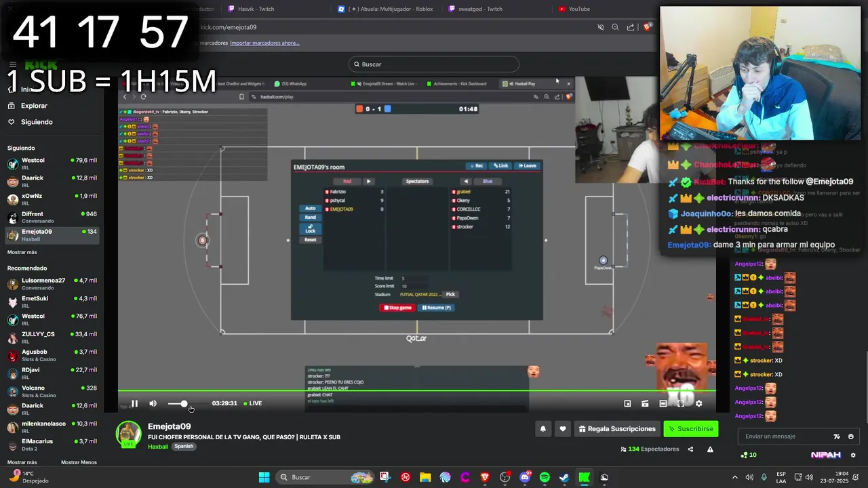Jump to LIVE in the player
The width and height of the screenshot is (868, 488).
coord(252,403)
